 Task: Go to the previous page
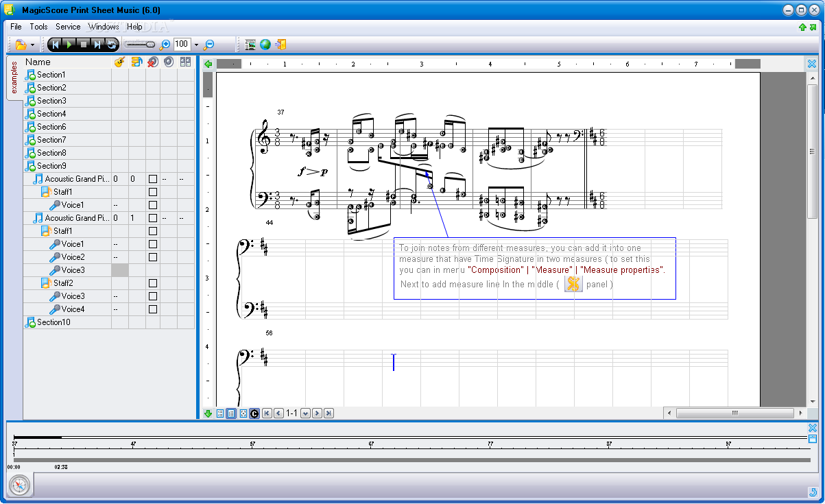coord(278,413)
